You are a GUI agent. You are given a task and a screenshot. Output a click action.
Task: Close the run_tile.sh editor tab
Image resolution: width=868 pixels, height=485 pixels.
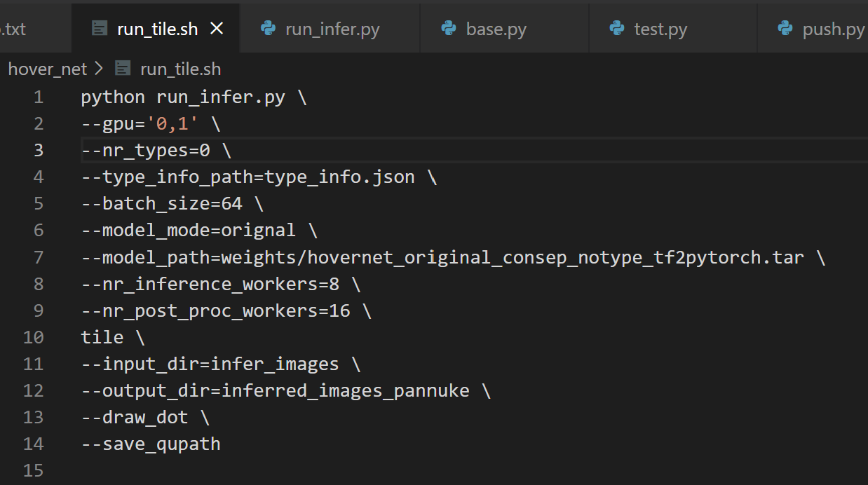pyautogui.click(x=217, y=28)
